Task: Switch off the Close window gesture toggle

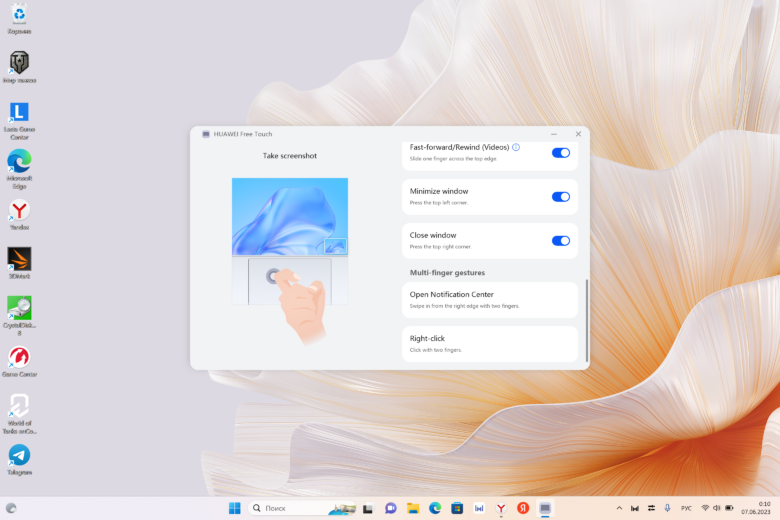Action: tap(561, 241)
